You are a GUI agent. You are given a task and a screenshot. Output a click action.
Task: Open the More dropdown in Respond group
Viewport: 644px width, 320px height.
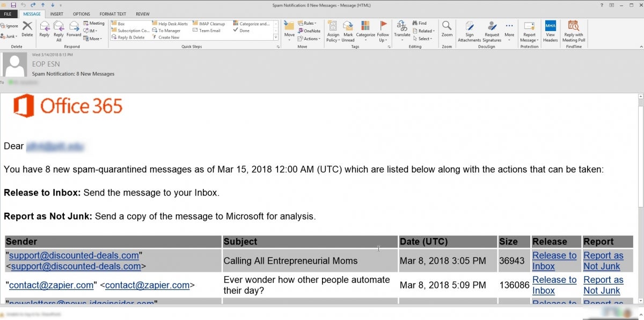coord(92,39)
